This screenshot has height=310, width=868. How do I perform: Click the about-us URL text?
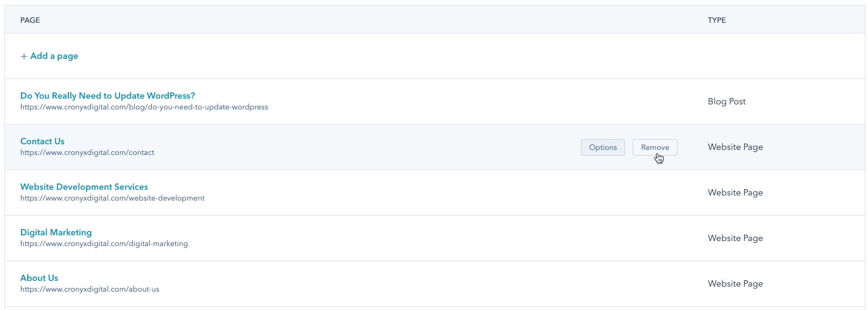tap(90, 289)
